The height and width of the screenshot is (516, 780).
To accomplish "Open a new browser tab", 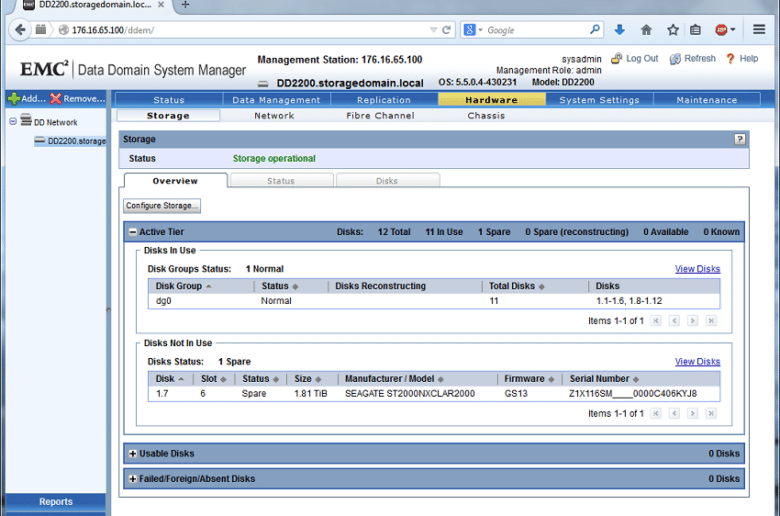I will (x=185, y=4).
